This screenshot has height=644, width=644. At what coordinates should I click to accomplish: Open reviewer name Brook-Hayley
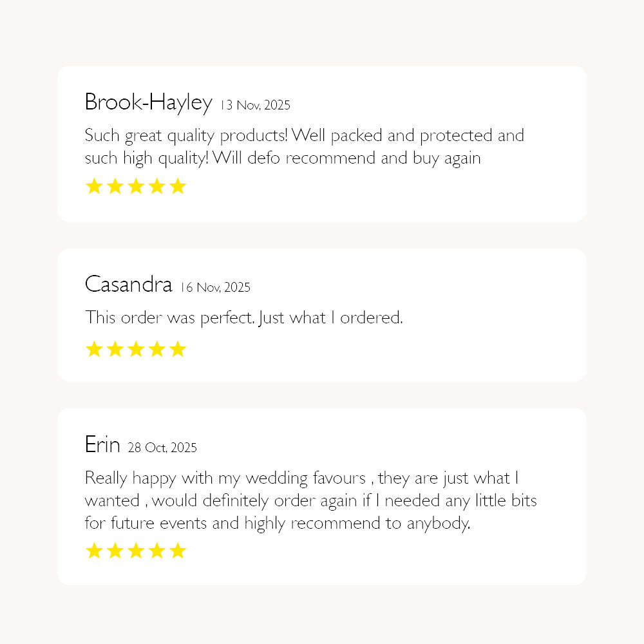pos(148,102)
